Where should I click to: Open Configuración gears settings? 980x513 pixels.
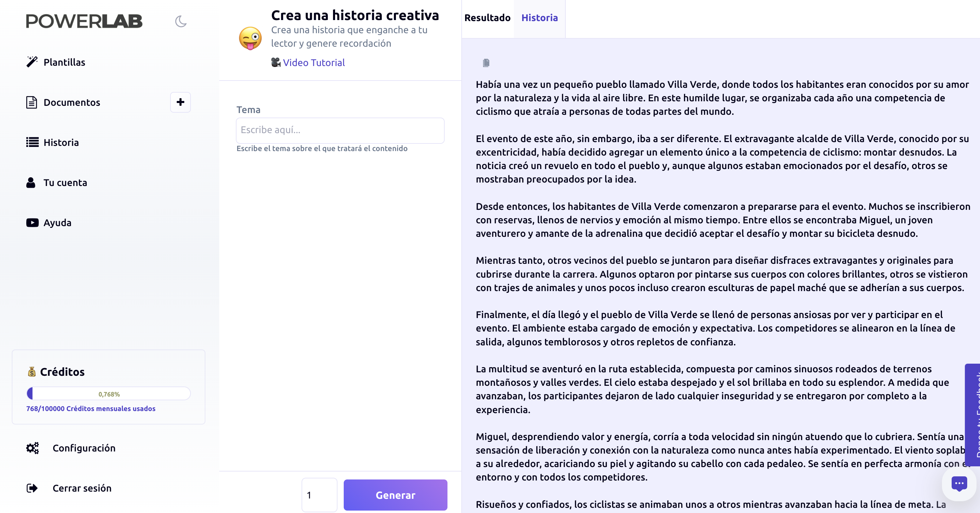pos(33,448)
